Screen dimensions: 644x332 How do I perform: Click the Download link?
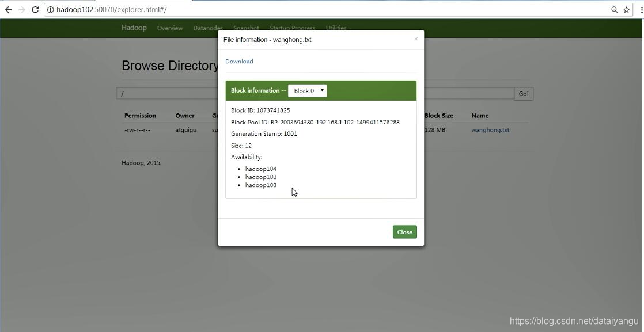click(239, 61)
